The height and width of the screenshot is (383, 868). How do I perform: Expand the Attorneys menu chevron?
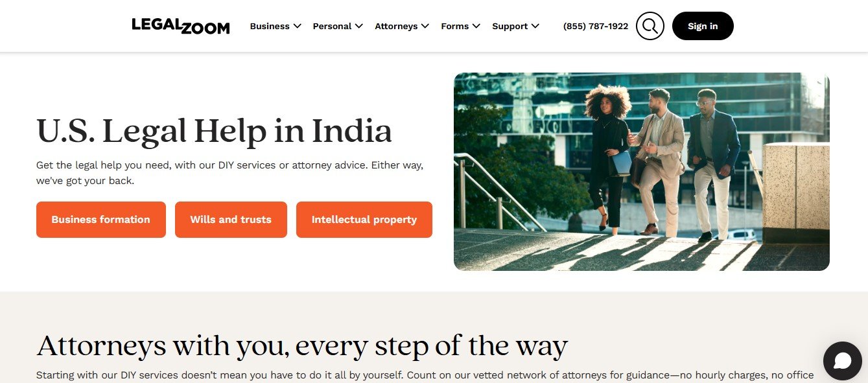[x=425, y=26]
